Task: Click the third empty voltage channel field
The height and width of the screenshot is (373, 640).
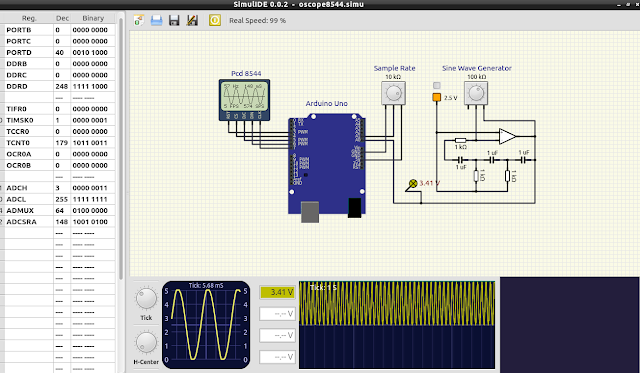Action: click(x=278, y=335)
